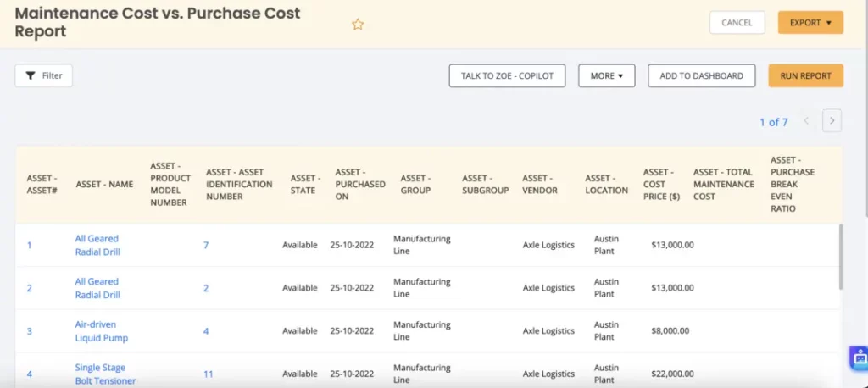
Task: Expand the Export dropdown
Action: [x=810, y=23]
